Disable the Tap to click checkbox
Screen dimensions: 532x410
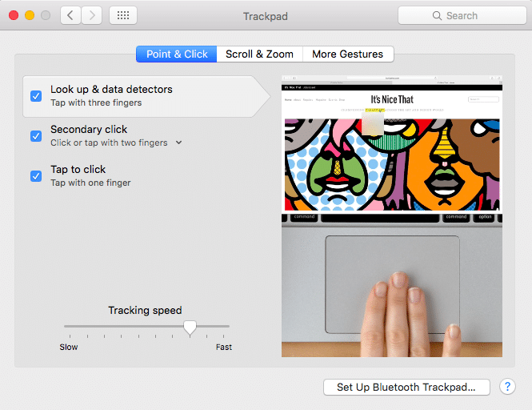point(36,176)
